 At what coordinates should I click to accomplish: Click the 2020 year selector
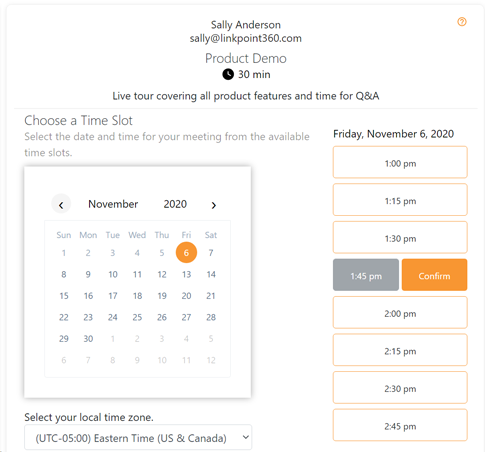click(175, 204)
